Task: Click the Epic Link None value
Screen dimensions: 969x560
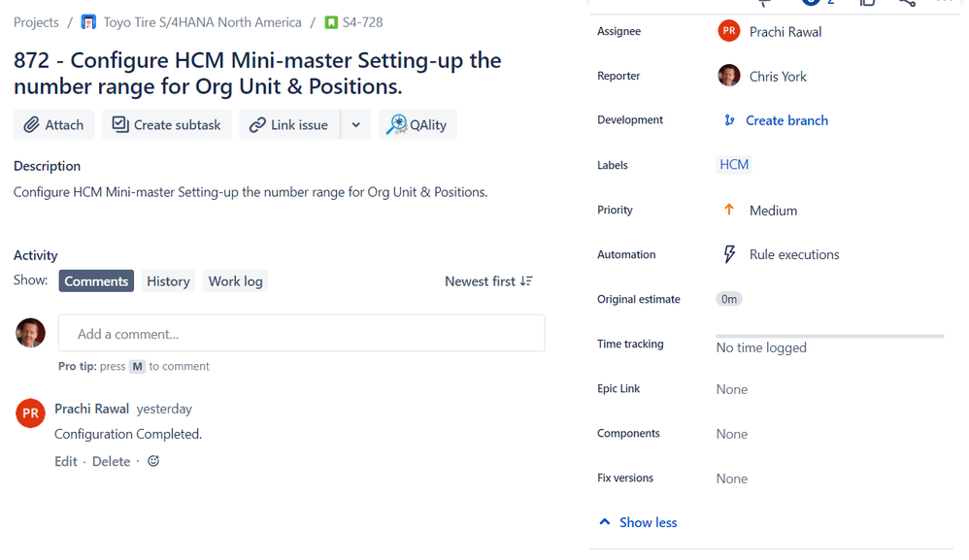Action: pos(732,389)
